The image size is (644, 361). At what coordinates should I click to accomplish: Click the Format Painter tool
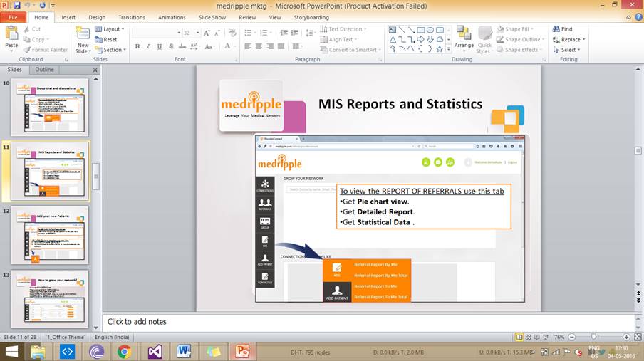[x=46, y=50]
